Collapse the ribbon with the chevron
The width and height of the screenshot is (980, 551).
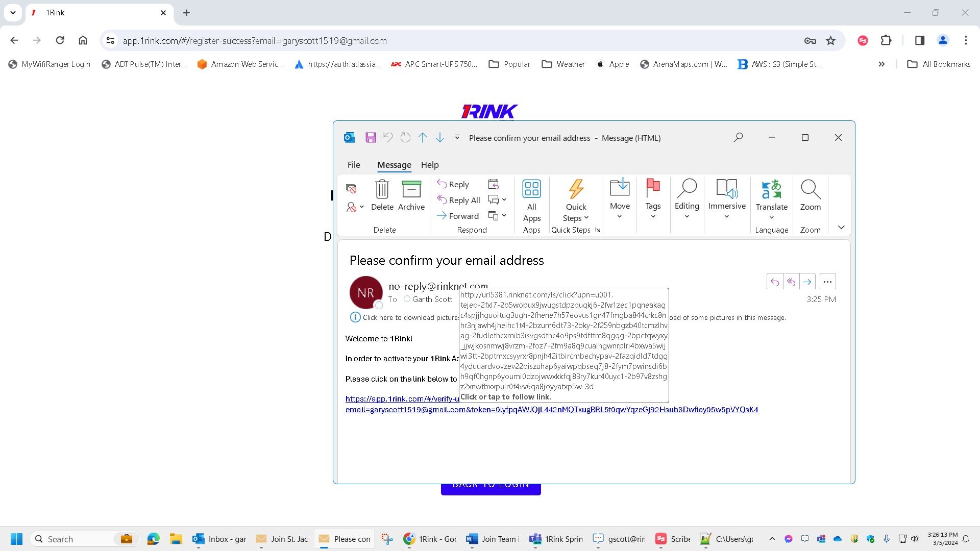click(841, 228)
